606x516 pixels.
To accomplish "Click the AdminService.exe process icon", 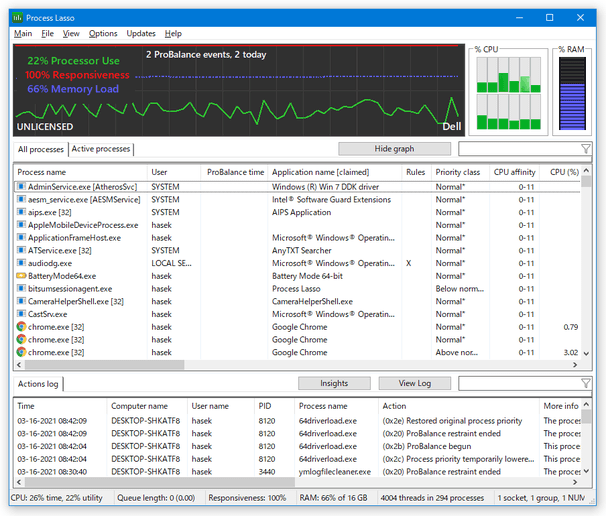I will tap(21, 187).
